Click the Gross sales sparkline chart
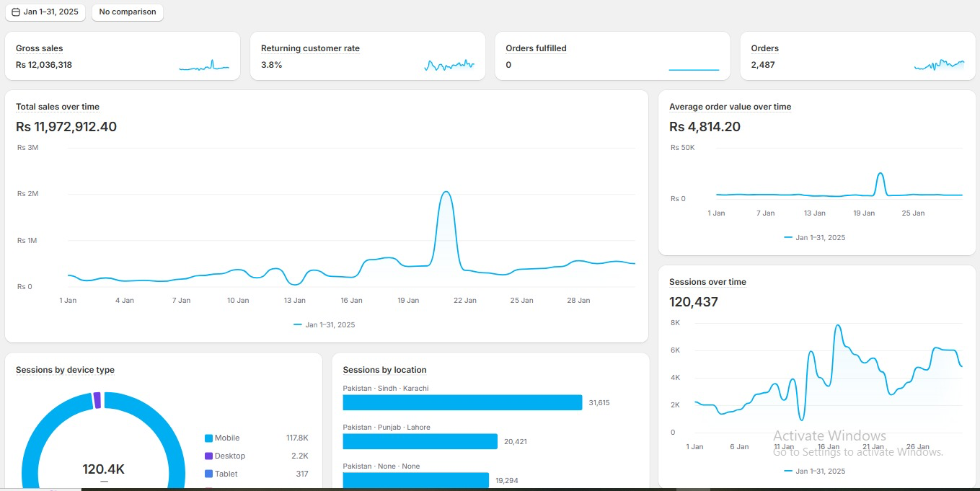The height and width of the screenshot is (491, 980). tap(204, 66)
